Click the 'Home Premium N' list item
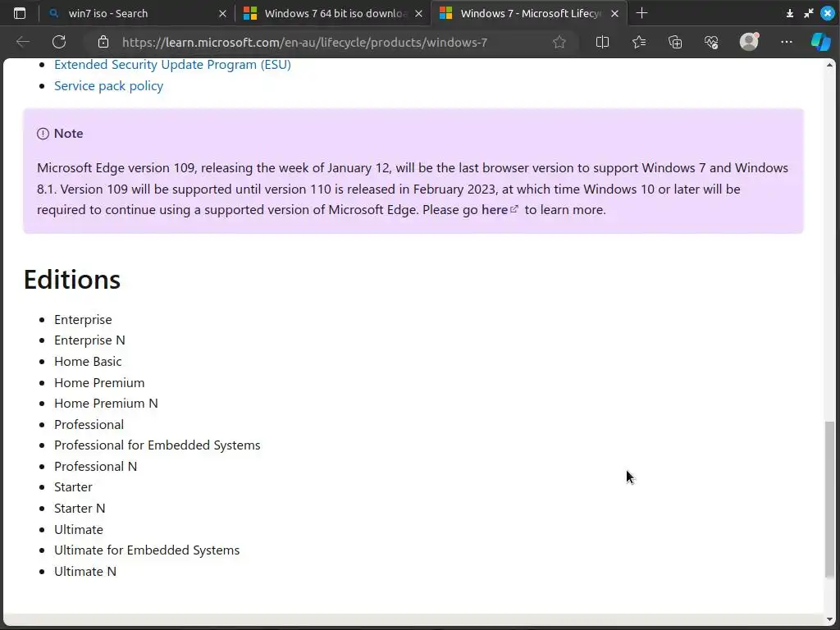 (106, 404)
